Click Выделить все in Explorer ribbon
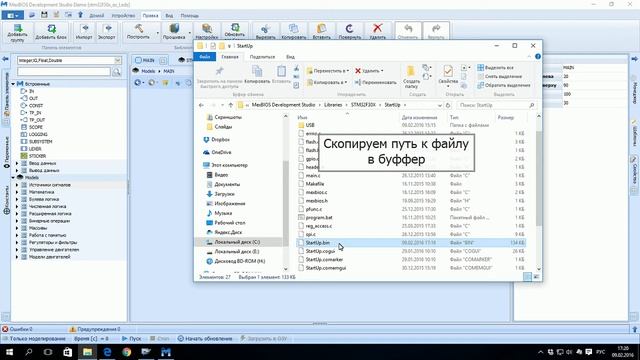 [495, 68]
